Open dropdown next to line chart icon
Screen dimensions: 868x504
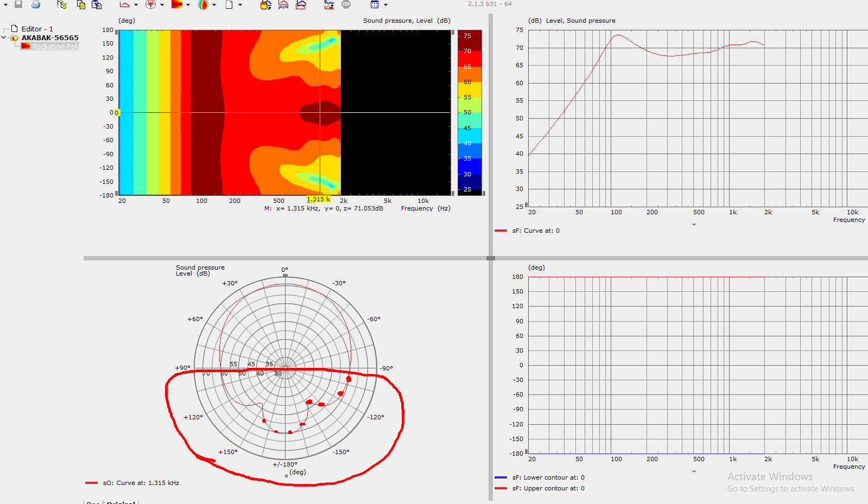136,5
